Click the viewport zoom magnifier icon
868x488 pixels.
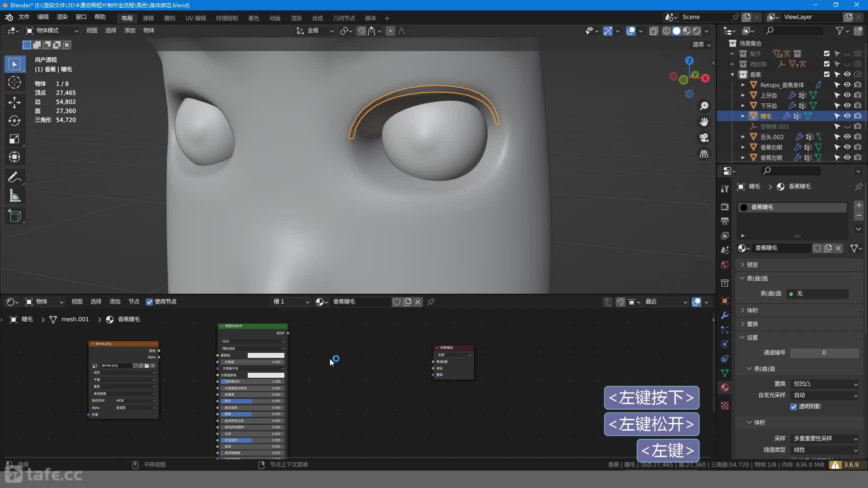pyautogui.click(x=704, y=106)
